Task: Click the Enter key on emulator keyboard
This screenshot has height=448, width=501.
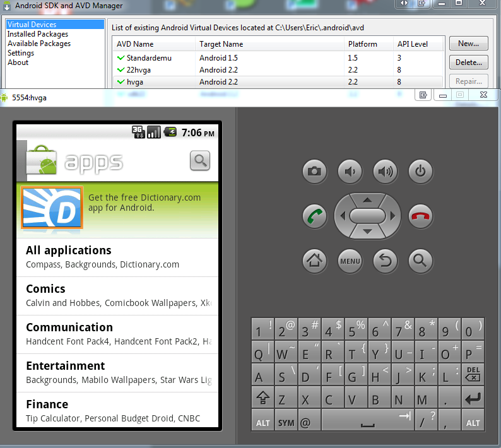Action: 473,397
